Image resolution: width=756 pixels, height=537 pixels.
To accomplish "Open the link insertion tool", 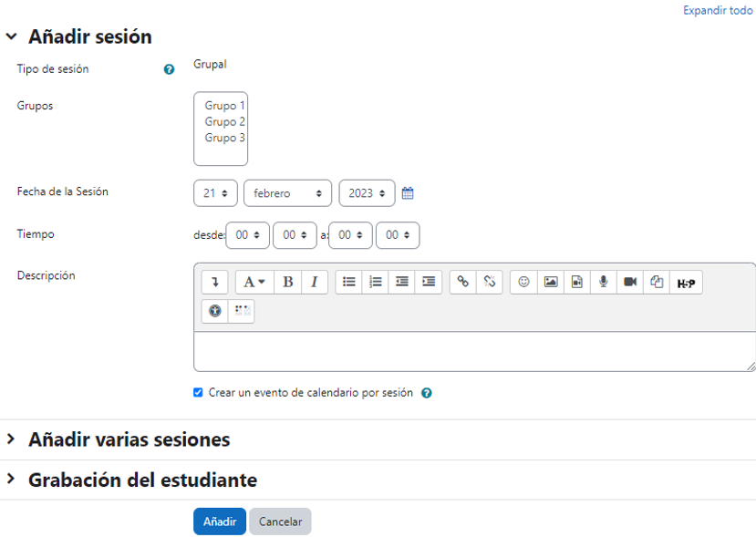I will [x=463, y=282].
